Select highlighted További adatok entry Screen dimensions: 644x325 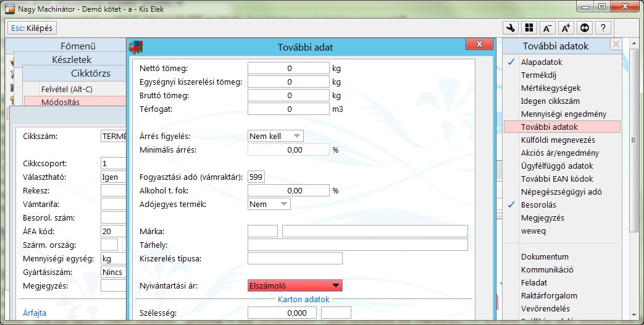(x=562, y=127)
